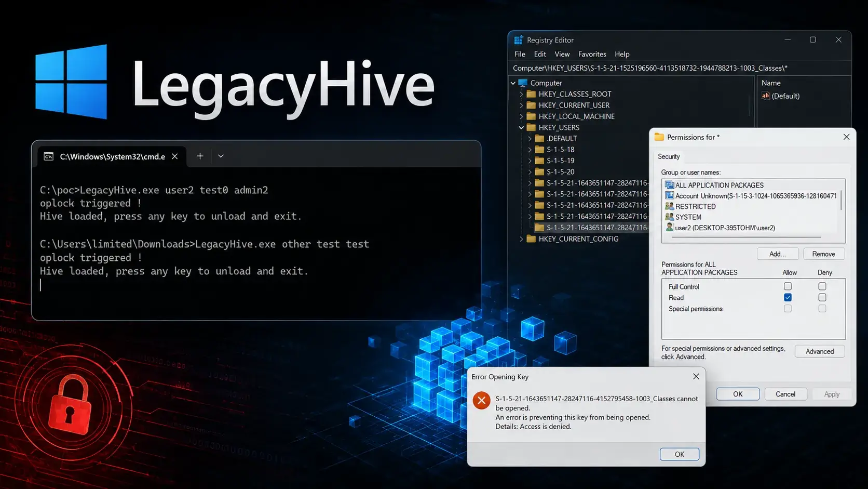The height and width of the screenshot is (489, 868).
Task: Close the cmd.exe terminal tab
Action: point(175,156)
